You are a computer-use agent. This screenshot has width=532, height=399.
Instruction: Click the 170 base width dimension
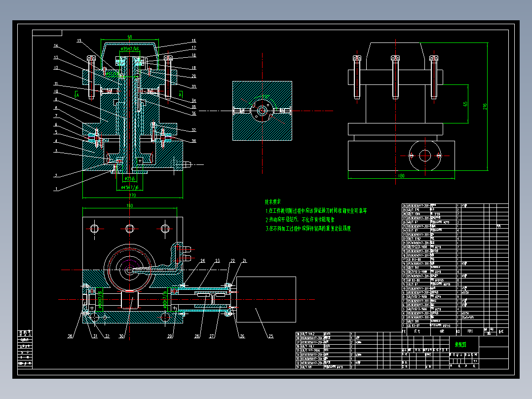click(x=133, y=195)
